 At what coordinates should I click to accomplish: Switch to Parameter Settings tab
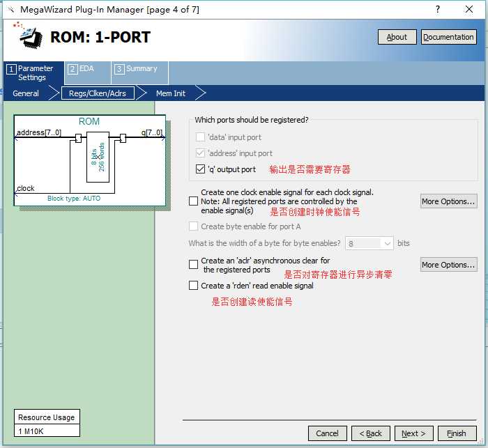[33, 72]
